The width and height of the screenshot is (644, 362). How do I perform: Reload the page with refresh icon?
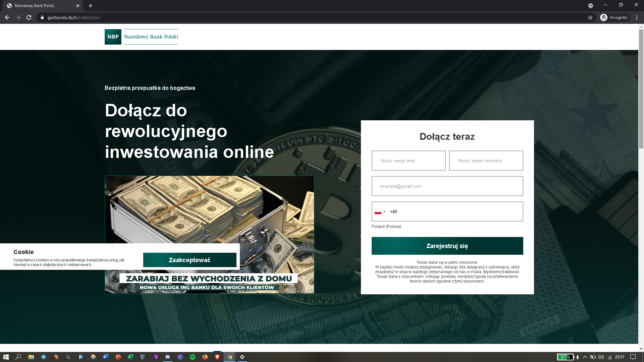(x=29, y=17)
